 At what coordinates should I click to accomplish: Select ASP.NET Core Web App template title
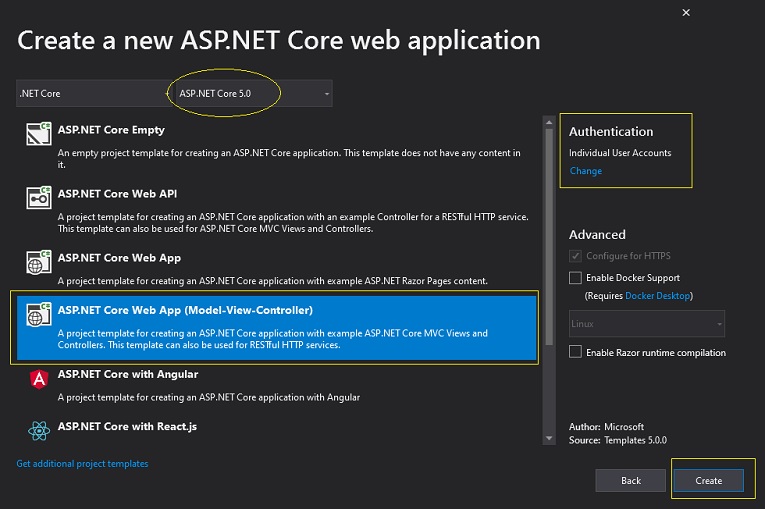(119, 258)
